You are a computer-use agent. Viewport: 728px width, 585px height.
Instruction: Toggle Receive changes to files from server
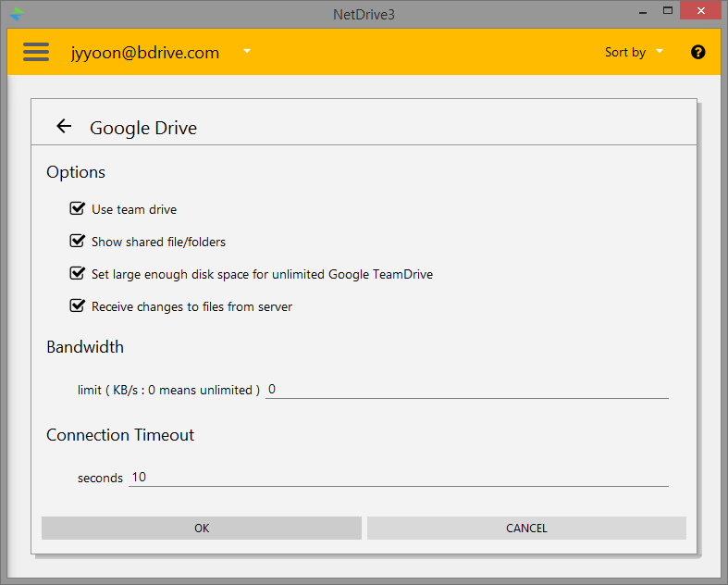click(x=78, y=306)
